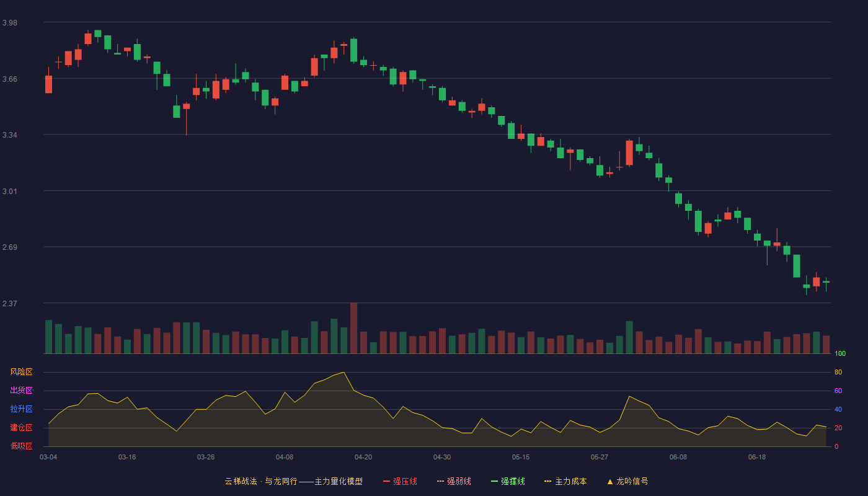Click the 03-26 date label
The image size is (868, 496).
tap(206, 457)
